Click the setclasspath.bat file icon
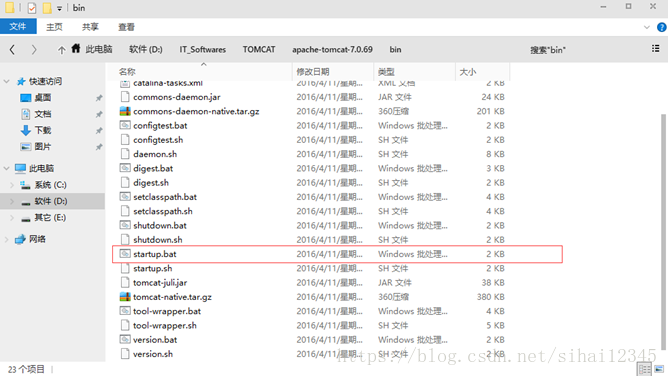The height and width of the screenshot is (376, 668). pyautogui.click(x=125, y=197)
